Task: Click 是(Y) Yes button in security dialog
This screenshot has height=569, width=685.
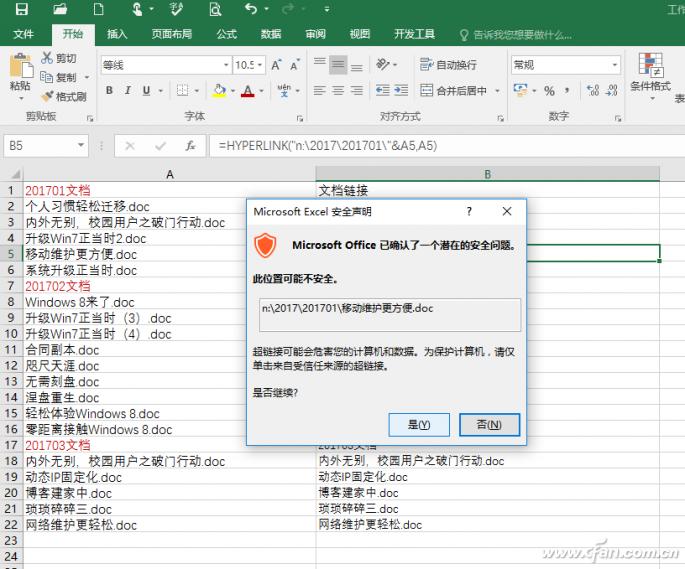Action: tap(419, 424)
